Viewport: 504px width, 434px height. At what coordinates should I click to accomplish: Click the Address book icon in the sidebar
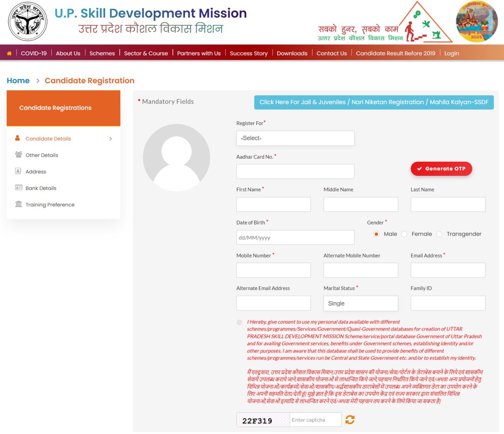click(18, 171)
